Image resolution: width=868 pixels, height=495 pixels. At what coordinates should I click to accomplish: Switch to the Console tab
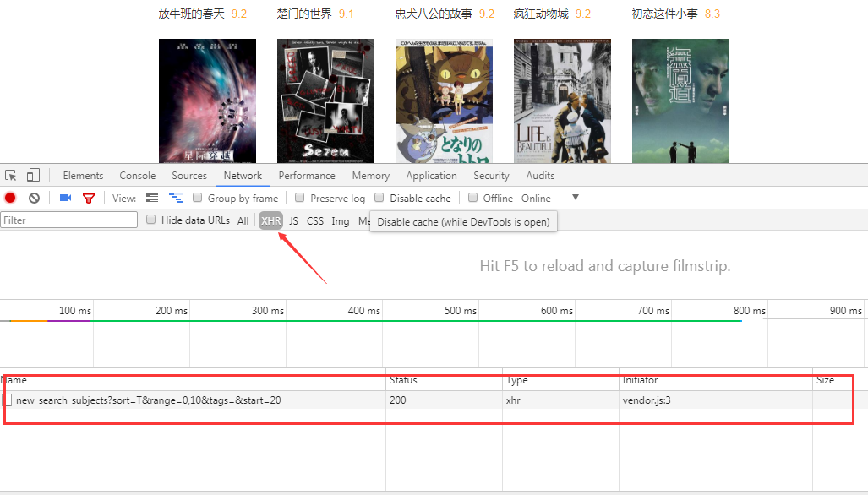click(137, 176)
